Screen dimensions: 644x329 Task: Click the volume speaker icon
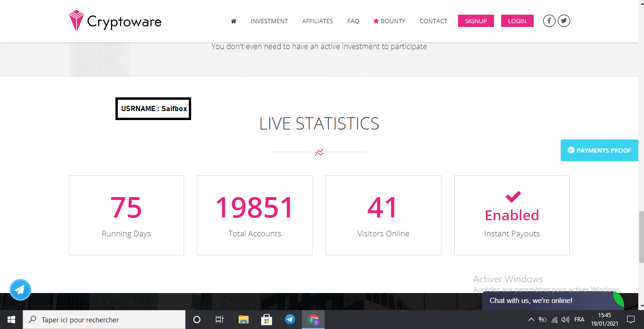(565, 320)
